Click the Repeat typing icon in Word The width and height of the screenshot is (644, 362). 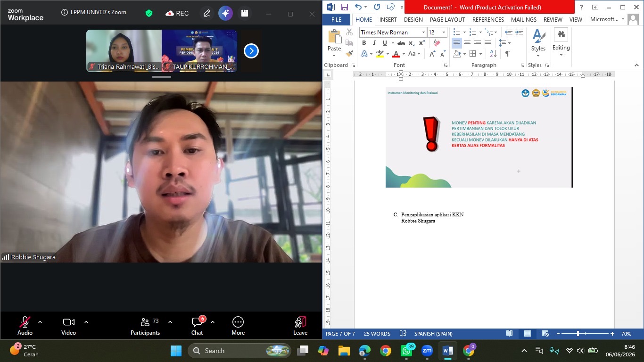(x=377, y=7)
